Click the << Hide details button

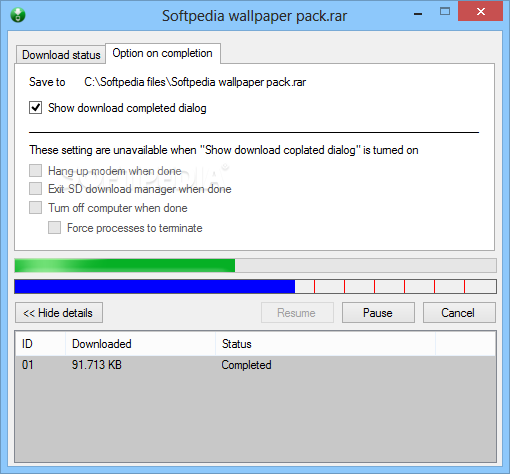click(x=59, y=313)
